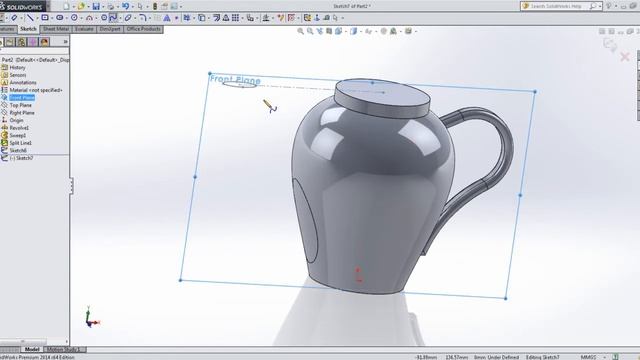Click the Front Plane label in viewport

coord(235,80)
